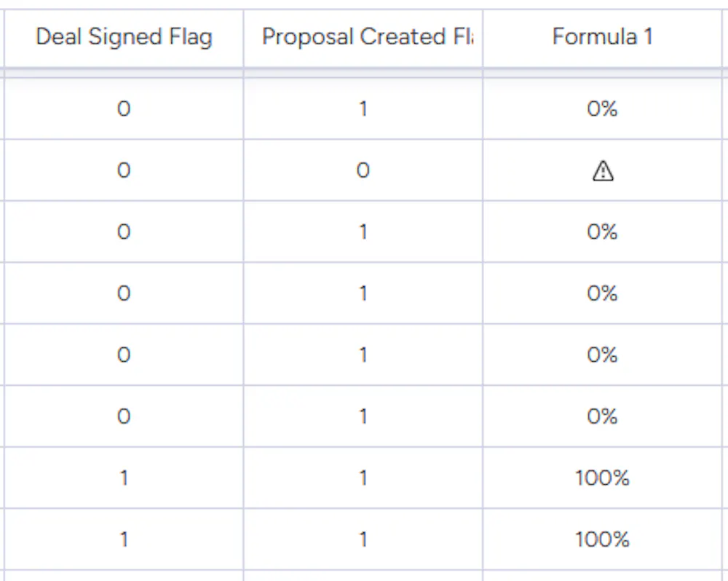728x581 pixels.
Task: Select first row's Formula 1 0% cell
Action: pos(602,109)
